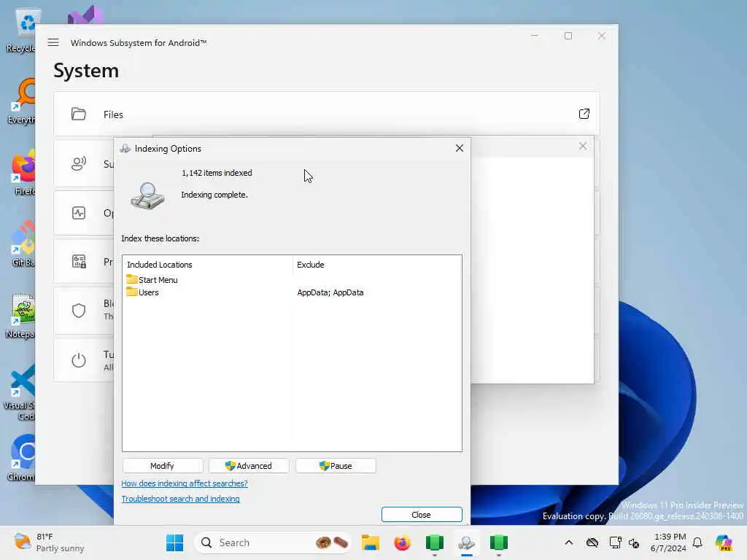Click the cloud sync-off tray icon

[x=592, y=542]
